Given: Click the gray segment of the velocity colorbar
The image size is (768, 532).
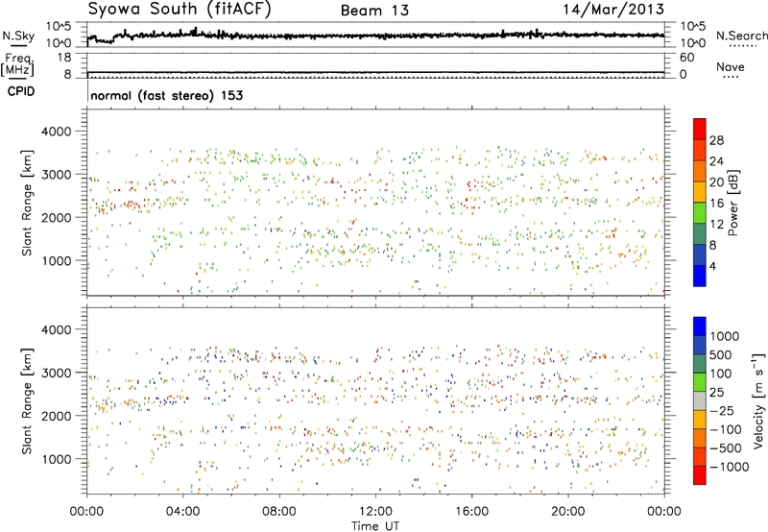Looking at the screenshot, I should coord(700,400).
